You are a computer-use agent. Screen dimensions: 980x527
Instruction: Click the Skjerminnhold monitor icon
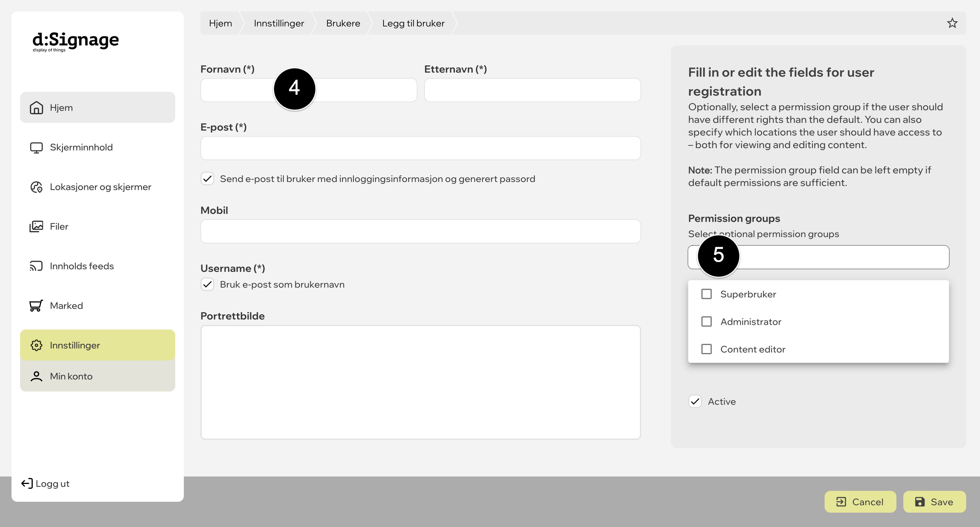(36, 148)
